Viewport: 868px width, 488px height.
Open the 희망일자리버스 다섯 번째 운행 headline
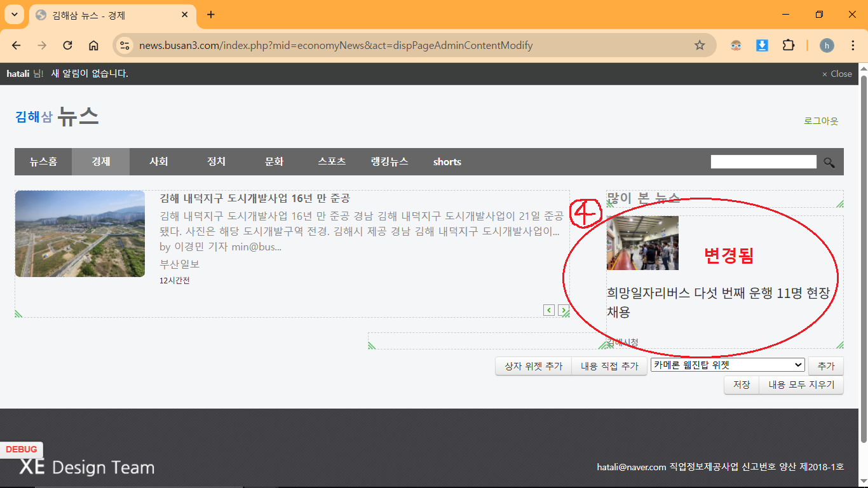[718, 302]
